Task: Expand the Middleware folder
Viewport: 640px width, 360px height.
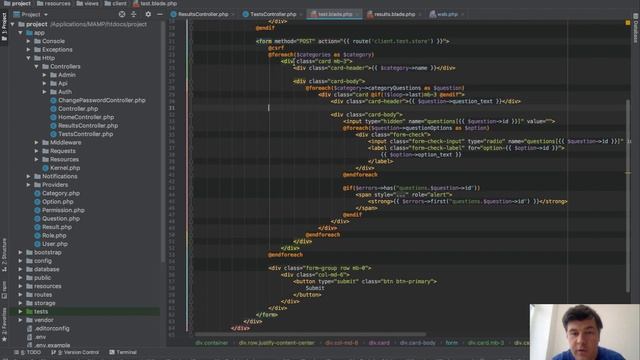Action: [x=37, y=142]
